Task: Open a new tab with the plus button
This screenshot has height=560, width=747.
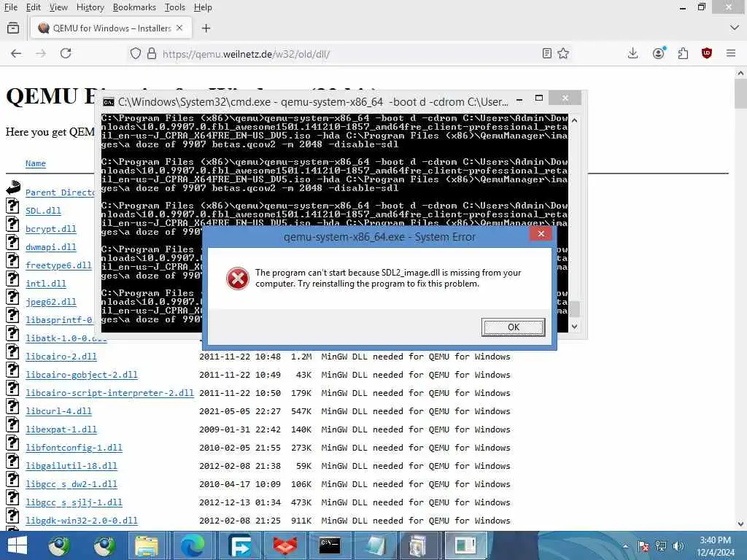Action: click(x=206, y=28)
